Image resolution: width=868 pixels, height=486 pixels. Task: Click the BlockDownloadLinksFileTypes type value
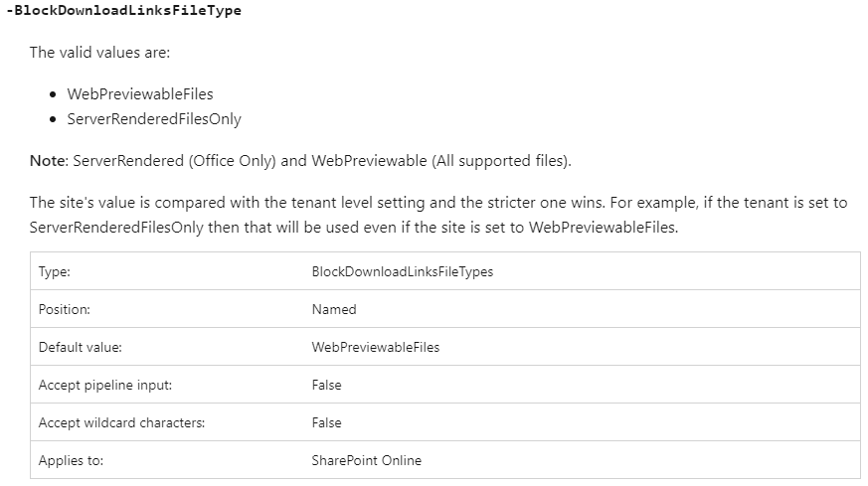coord(403,271)
